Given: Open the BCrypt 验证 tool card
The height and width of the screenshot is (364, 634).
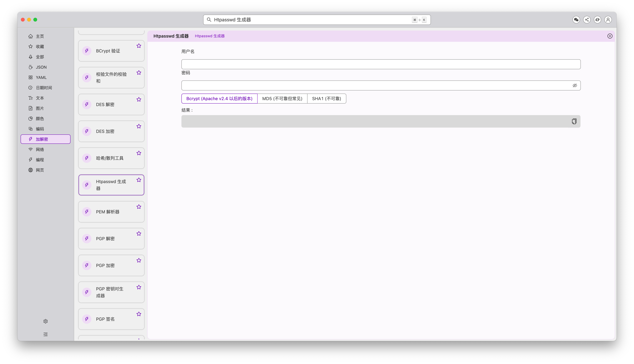Looking at the screenshot, I should tap(111, 51).
